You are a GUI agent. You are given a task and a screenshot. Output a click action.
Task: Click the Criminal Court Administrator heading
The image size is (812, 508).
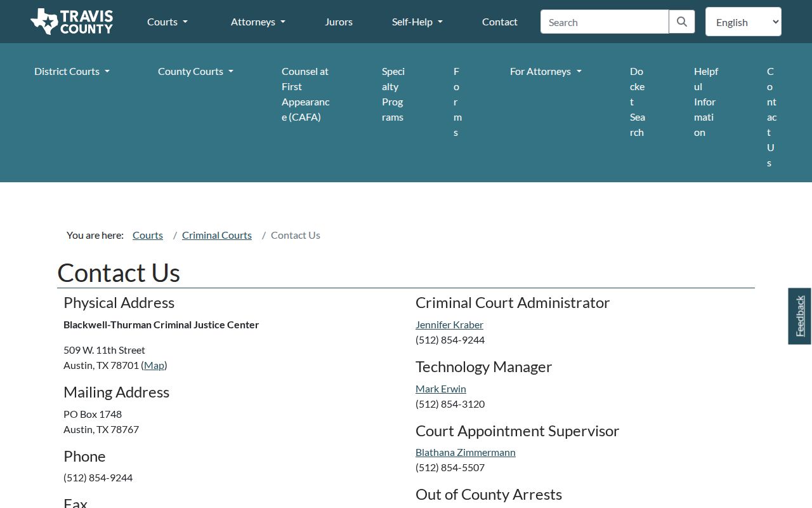pos(513,302)
